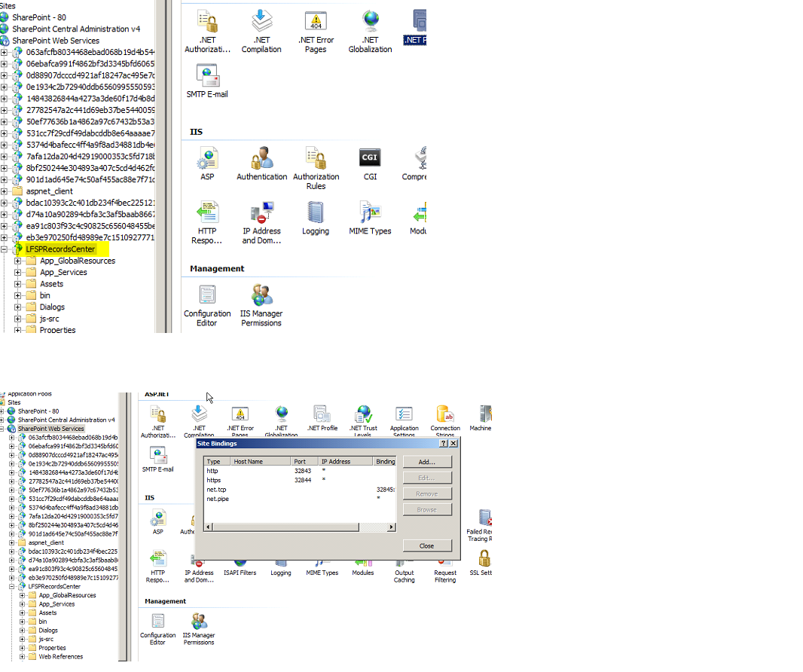Open the Authentication feature icon
Viewport: 803px width, 672px height.
pos(261,164)
